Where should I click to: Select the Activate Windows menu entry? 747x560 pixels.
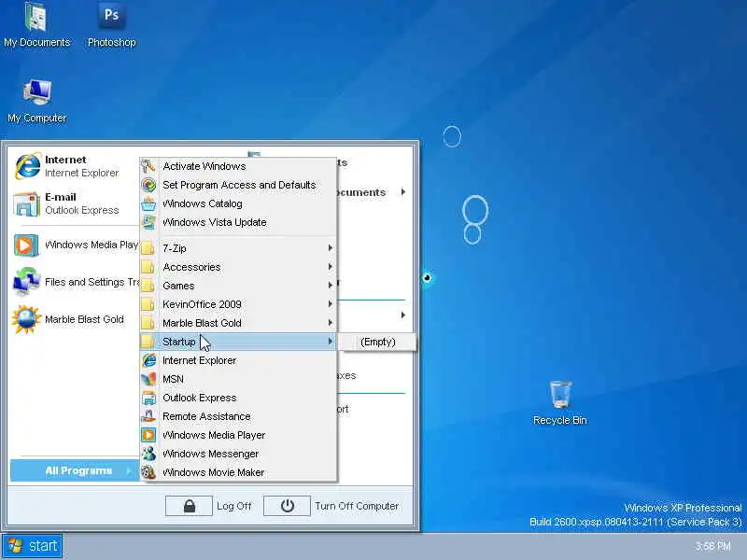[x=239, y=166]
